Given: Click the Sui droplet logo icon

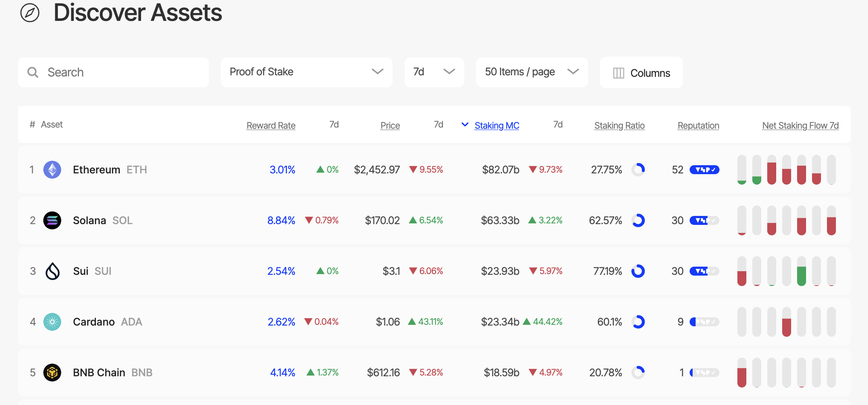Looking at the screenshot, I should 52,271.
